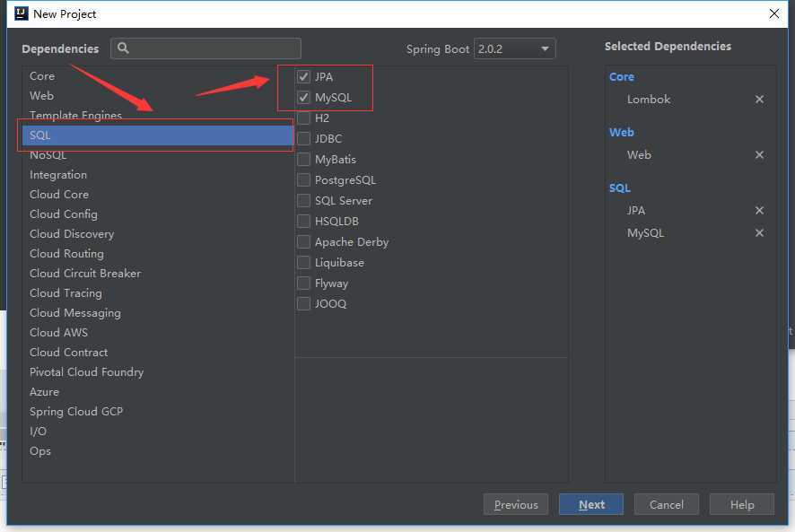Remove Web from selected dependencies

click(x=759, y=154)
